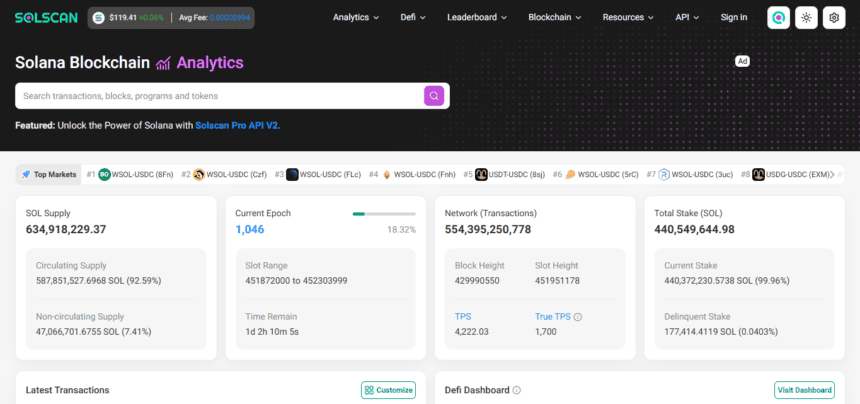Open WSOL-USDC (8Fn) market
860x404 pixels.
click(143, 174)
